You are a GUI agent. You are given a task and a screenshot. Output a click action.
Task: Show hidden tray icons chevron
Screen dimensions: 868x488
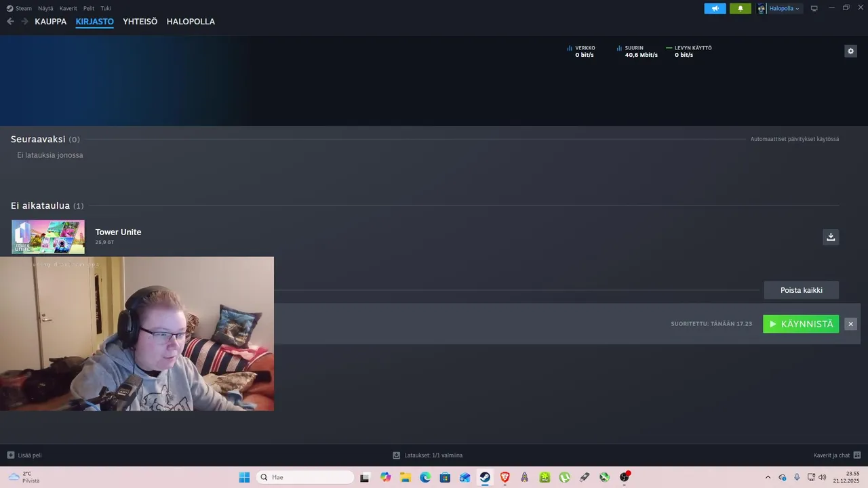pyautogui.click(x=768, y=477)
